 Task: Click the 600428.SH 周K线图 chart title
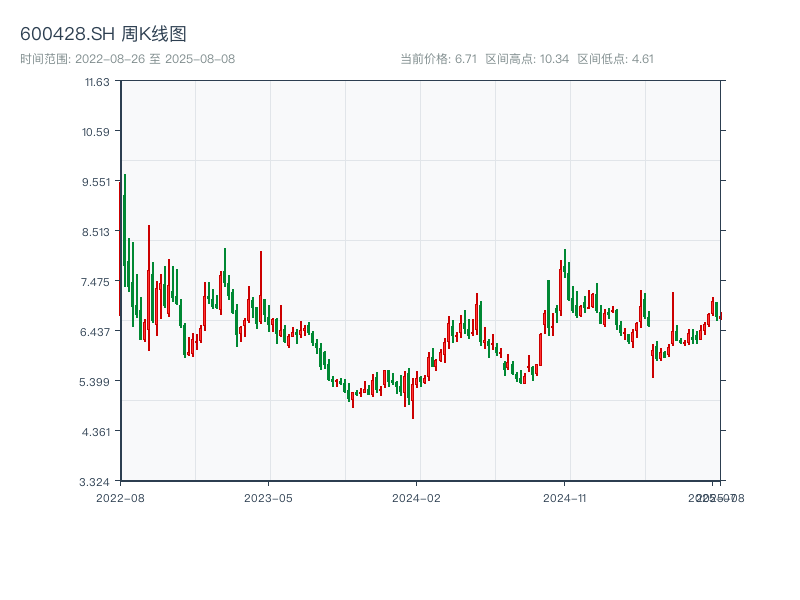point(103,35)
